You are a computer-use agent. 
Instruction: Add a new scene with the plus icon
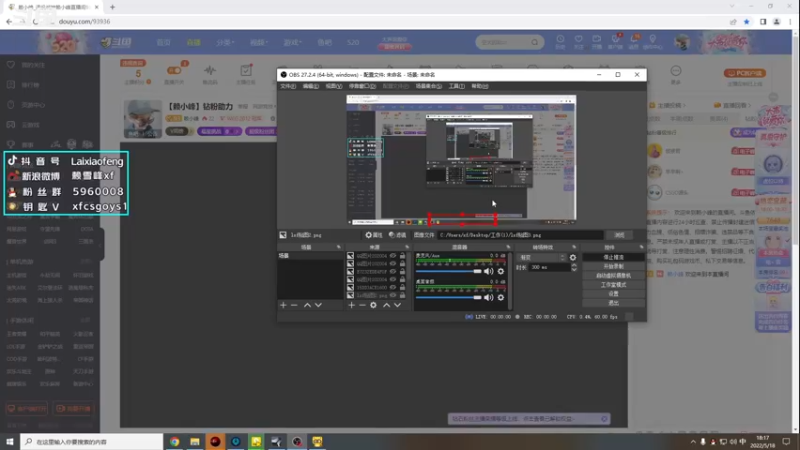283,305
